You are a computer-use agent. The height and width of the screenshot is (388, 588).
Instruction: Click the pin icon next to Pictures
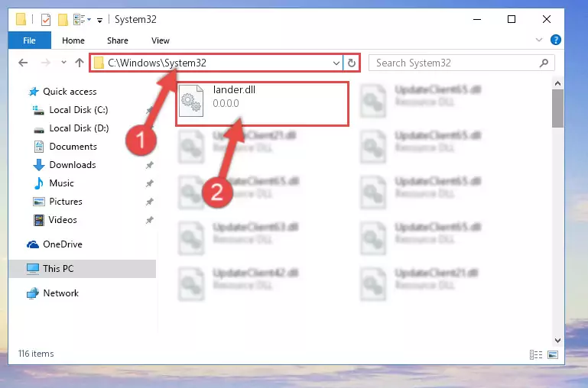149,202
